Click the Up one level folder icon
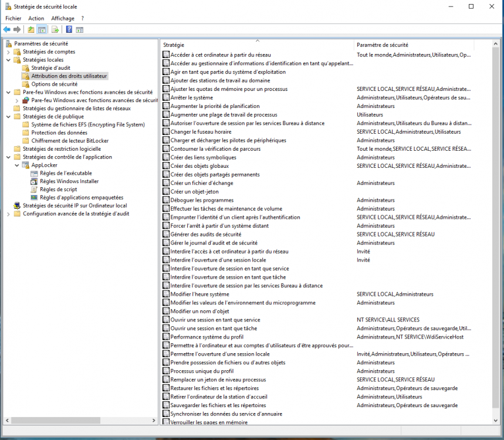The height and width of the screenshot is (440, 504). tap(31, 29)
